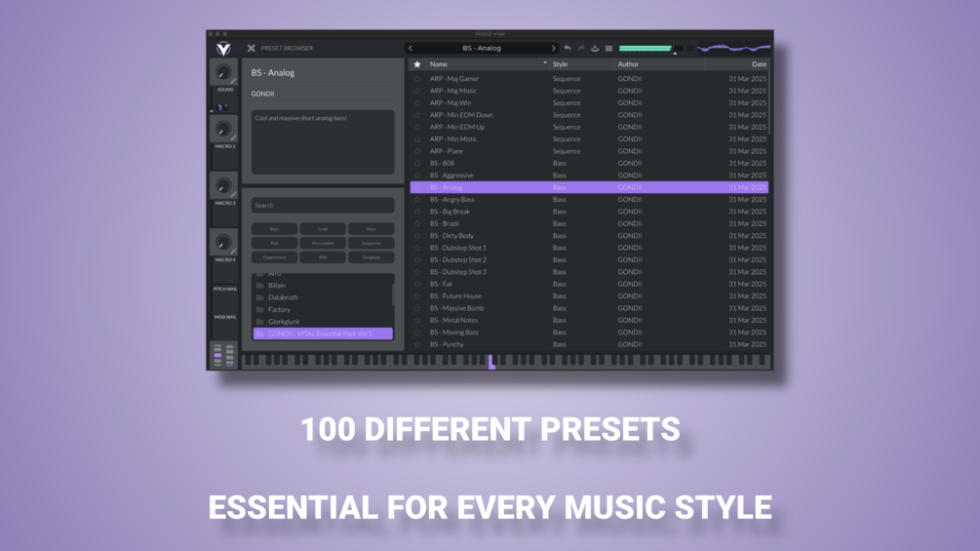Select the BS - Dubstep Shot 1 preset
The width and height of the screenshot is (980, 551).
[589, 248]
